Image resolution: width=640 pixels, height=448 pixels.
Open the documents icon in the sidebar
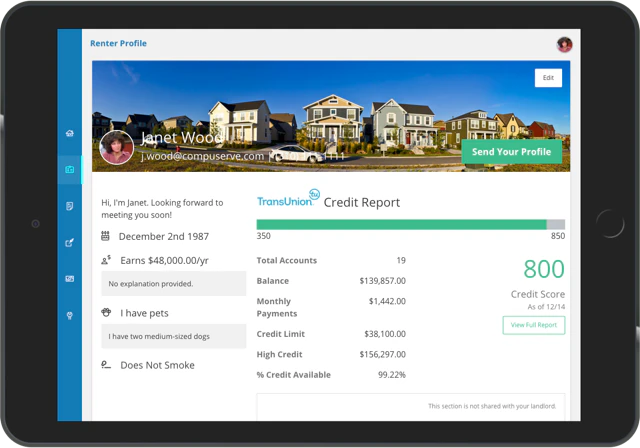point(69,206)
